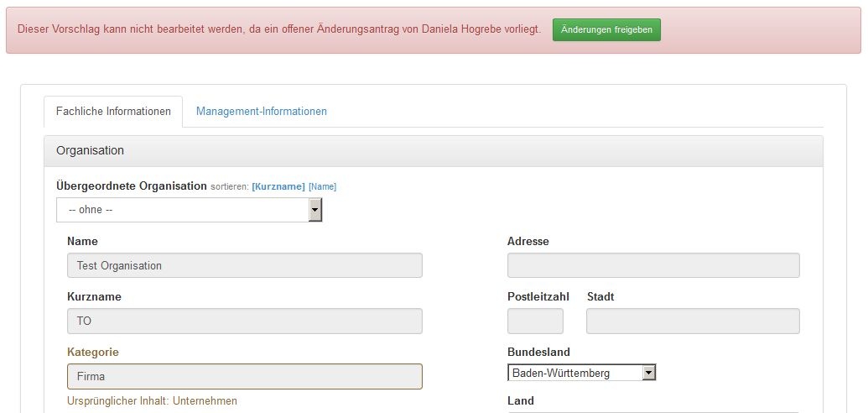Click into the Adresse input field
The image size is (868, 413).
[653, 265]
